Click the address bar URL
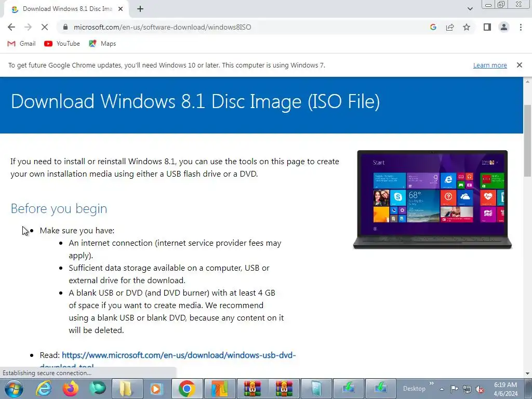532x399 pixels. click(x=162, y=27)
